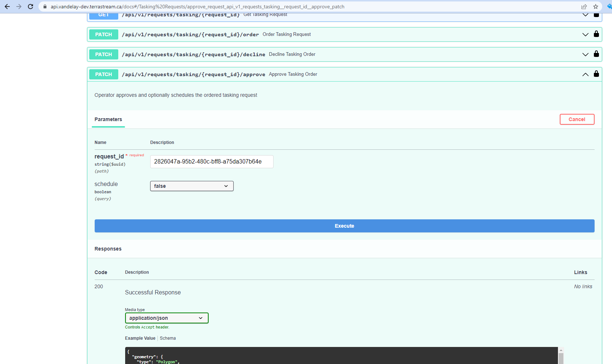Select the Parameters tab
Image resolution: width=612 pixels, height=364 pixels.
(108, 119)
